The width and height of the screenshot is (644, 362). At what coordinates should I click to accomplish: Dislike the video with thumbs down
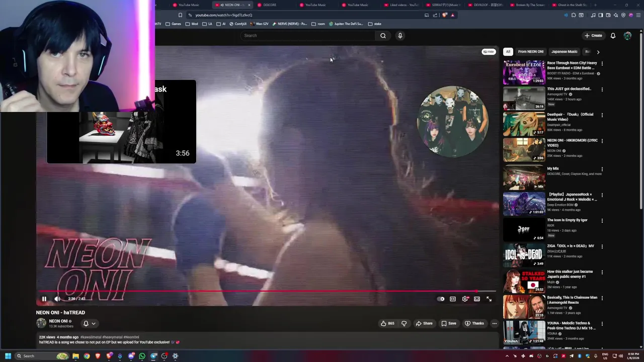pos(404,323)
